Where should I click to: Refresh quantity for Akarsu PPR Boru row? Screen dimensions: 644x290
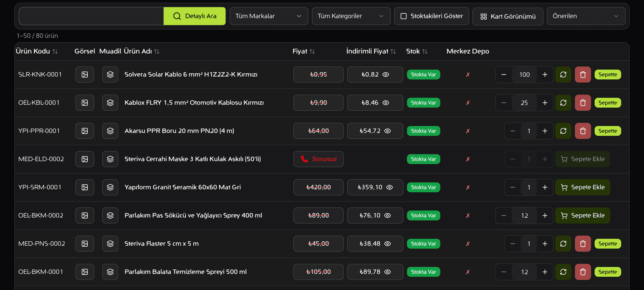(x=563, y=131)
